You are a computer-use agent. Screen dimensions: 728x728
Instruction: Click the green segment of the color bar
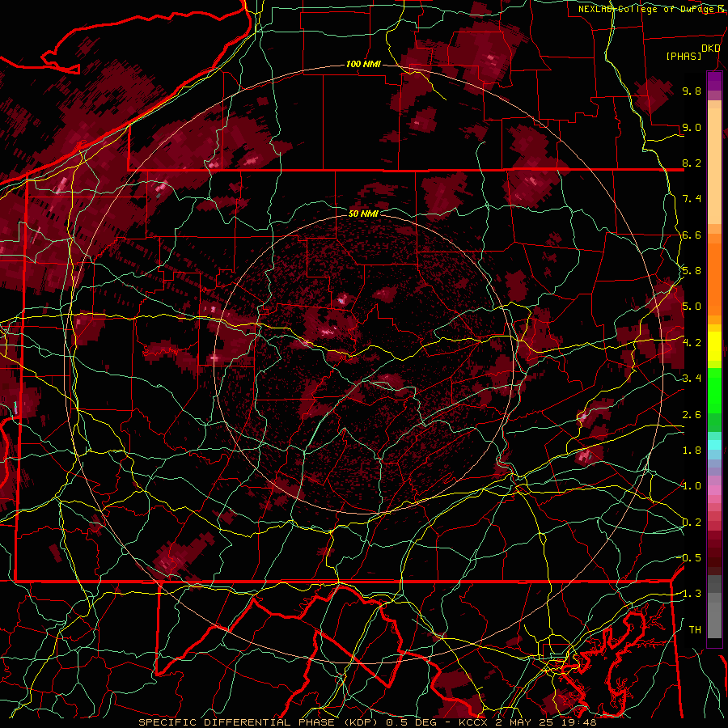click(714, 390)
